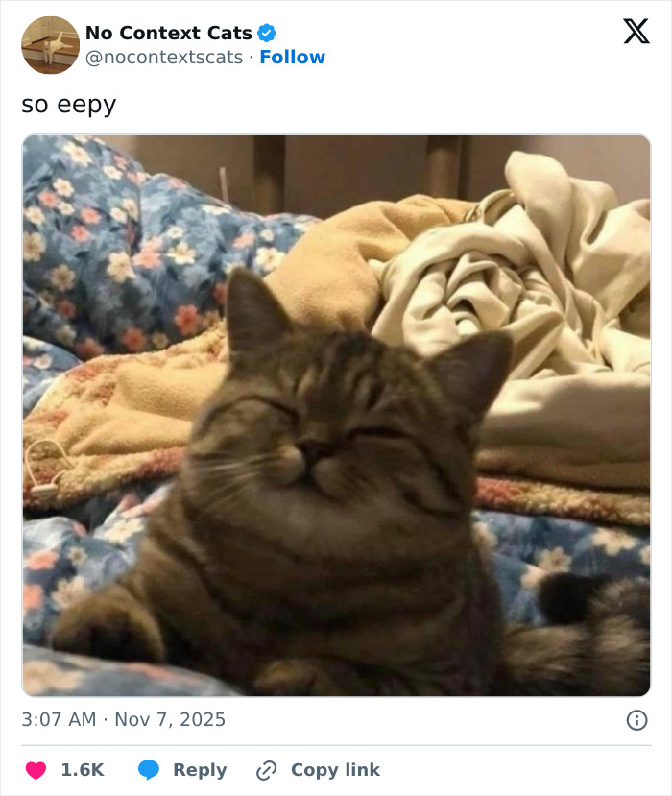Image resolution: width=672 pixels, height=796 pixels.
Task: Select the tweet text 'so eepy'
Action: (x=67, y=104)
